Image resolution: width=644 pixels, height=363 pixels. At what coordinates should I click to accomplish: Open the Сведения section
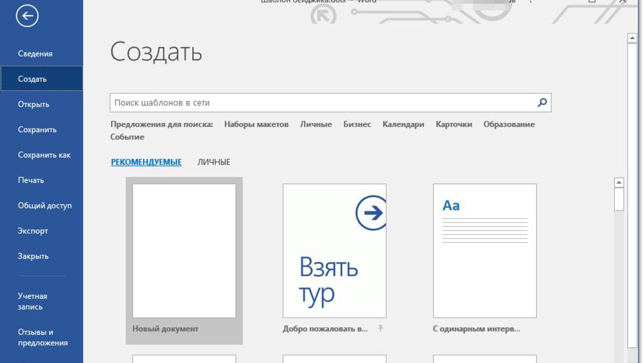click(x=35, y=53)
